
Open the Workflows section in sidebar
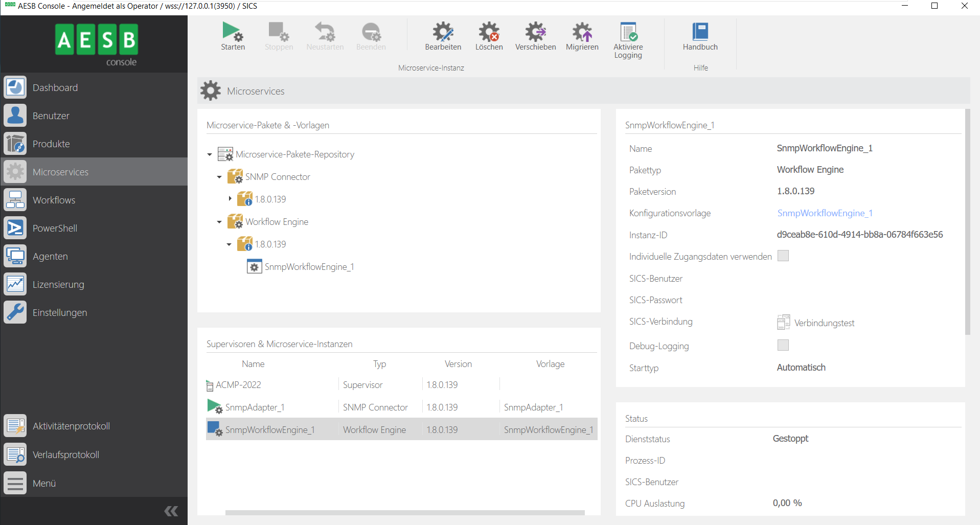point(54,200)
